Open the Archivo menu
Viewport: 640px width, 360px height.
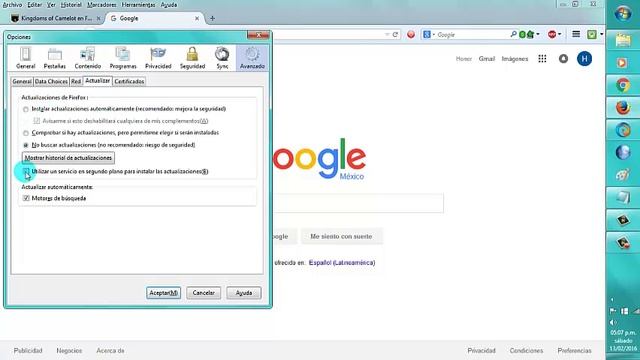12,5
